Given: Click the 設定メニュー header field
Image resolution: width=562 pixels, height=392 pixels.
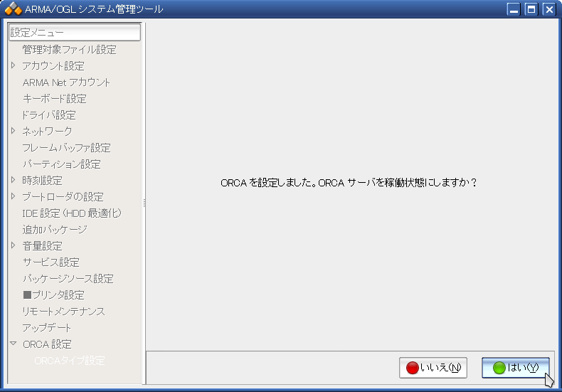Looking at the screenshot, I should 74,33.
